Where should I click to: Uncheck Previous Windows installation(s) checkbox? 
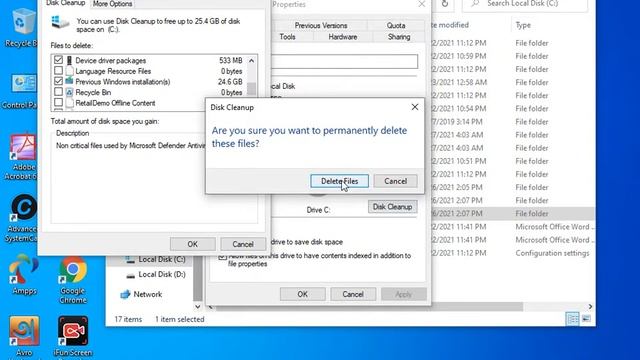click(58, 81)
